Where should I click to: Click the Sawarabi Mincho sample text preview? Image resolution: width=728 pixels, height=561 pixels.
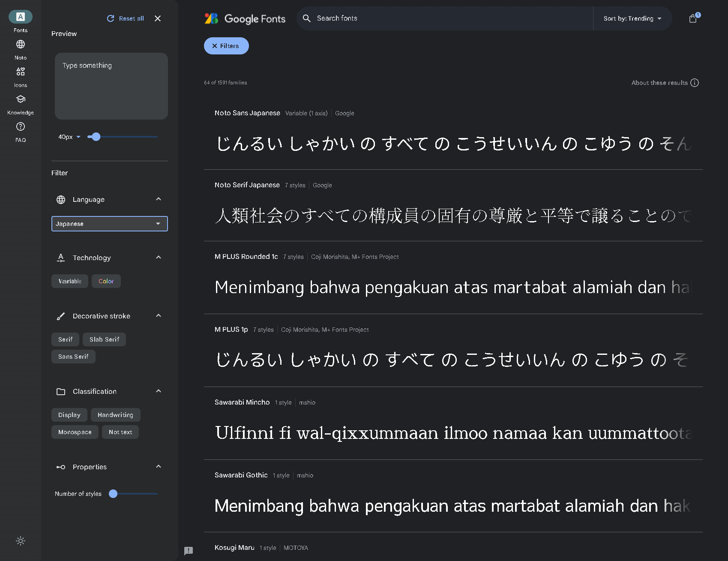(453, 433)
